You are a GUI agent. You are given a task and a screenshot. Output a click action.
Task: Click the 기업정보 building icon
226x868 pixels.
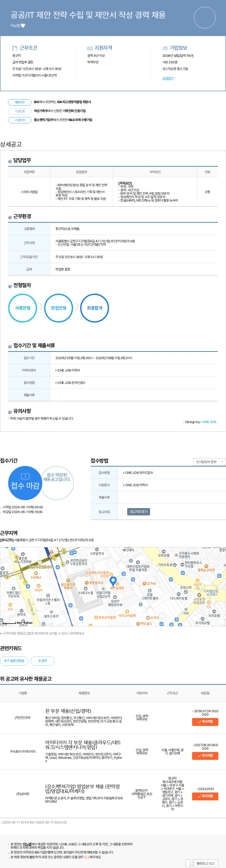pos(165,48)
